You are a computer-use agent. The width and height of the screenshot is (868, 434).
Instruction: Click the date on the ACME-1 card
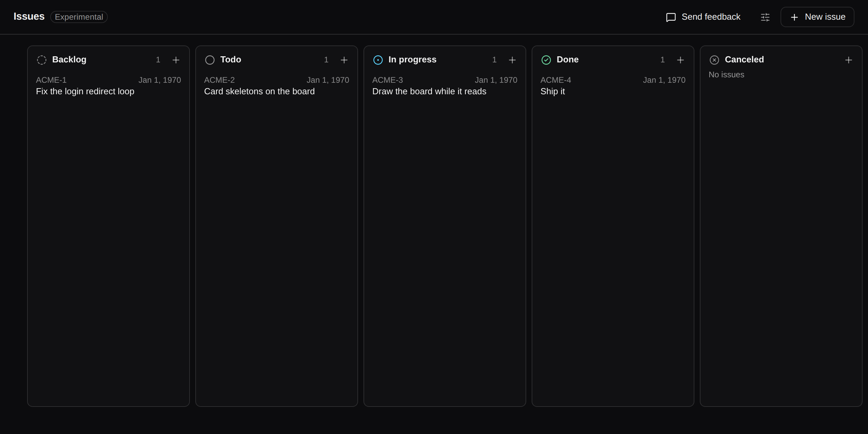point(160,80)
